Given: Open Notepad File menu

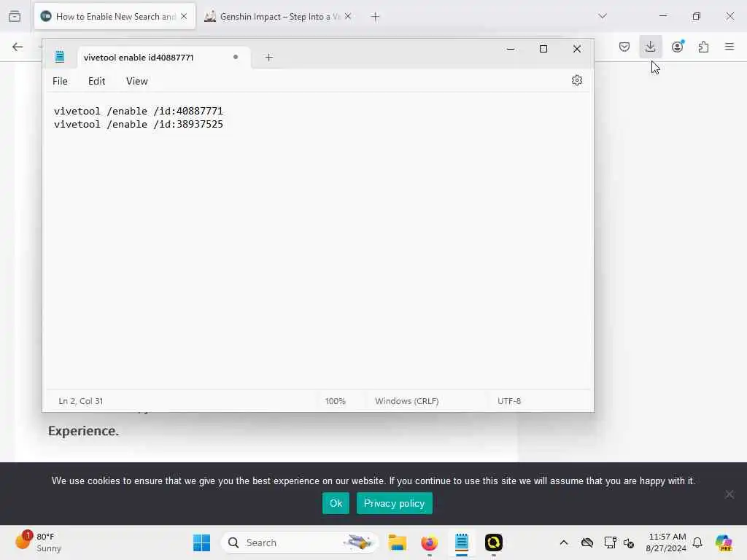Looking at the screenshot, I should [60, 81].
